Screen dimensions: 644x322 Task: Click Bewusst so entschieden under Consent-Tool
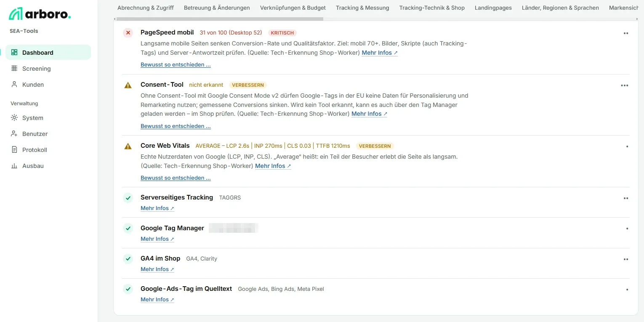tap(176, 126)
